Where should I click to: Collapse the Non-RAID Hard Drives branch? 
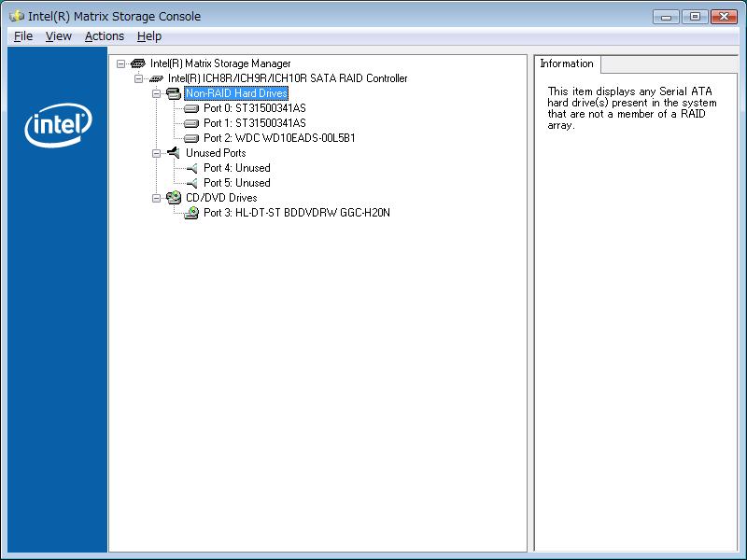[156, 93]
